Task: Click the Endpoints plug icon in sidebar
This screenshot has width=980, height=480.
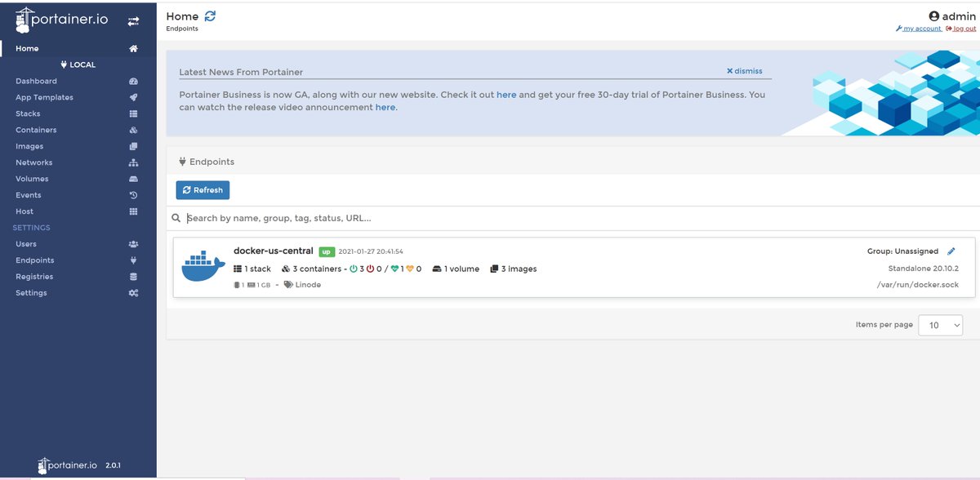Action: coord(133,260)
